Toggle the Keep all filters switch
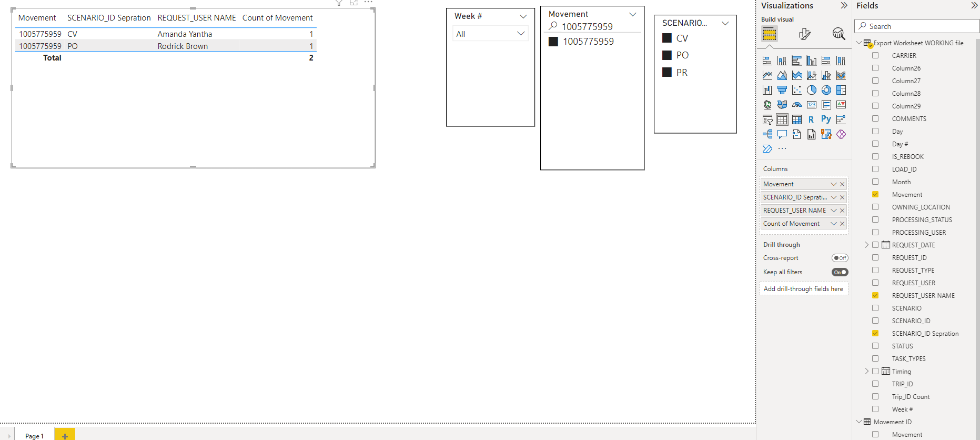This screenshot has height=440, width=980. [x=840, y=272]
